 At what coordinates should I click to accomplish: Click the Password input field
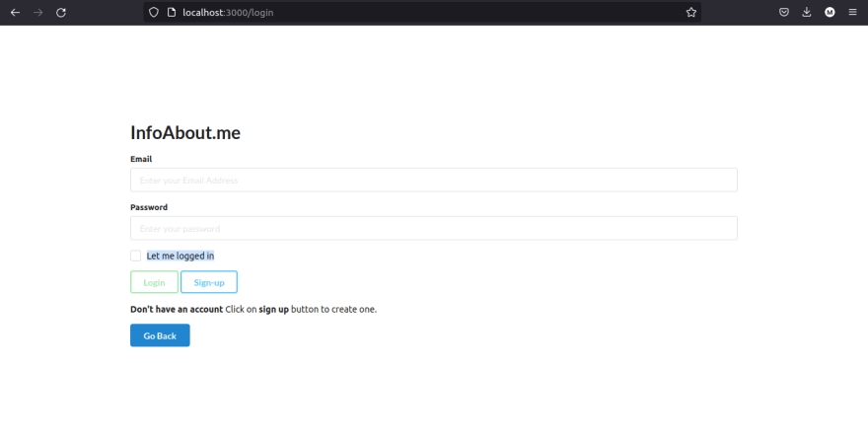[x=433, y=228]
